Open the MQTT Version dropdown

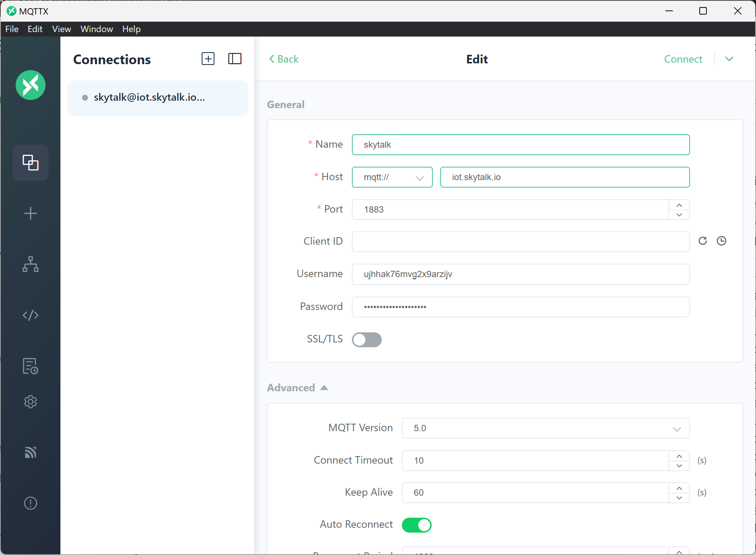677,428
